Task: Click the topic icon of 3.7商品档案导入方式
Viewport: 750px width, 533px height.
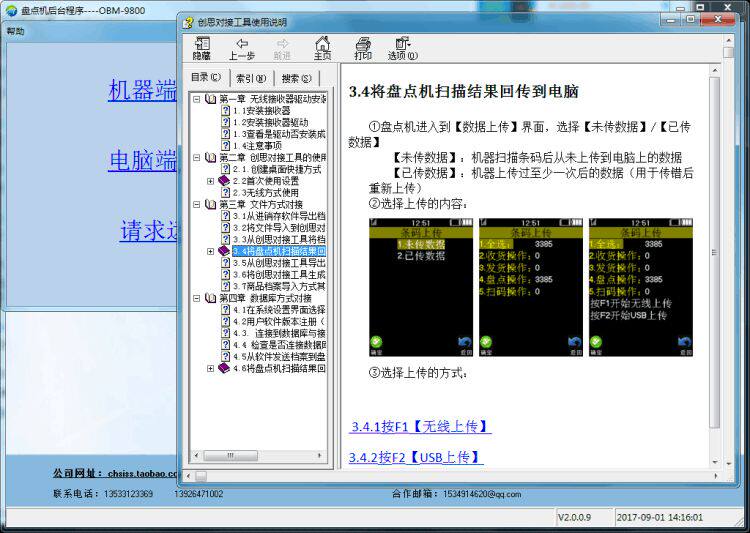Action: click(x=226, y=286)
